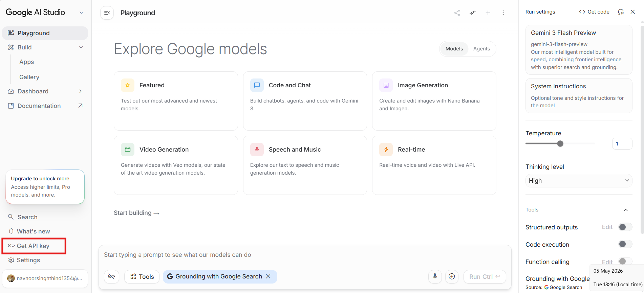Click the Real-time lightning bolt icon
The width and height of the screenshot is (644, 293).
[x=386, y=150]
